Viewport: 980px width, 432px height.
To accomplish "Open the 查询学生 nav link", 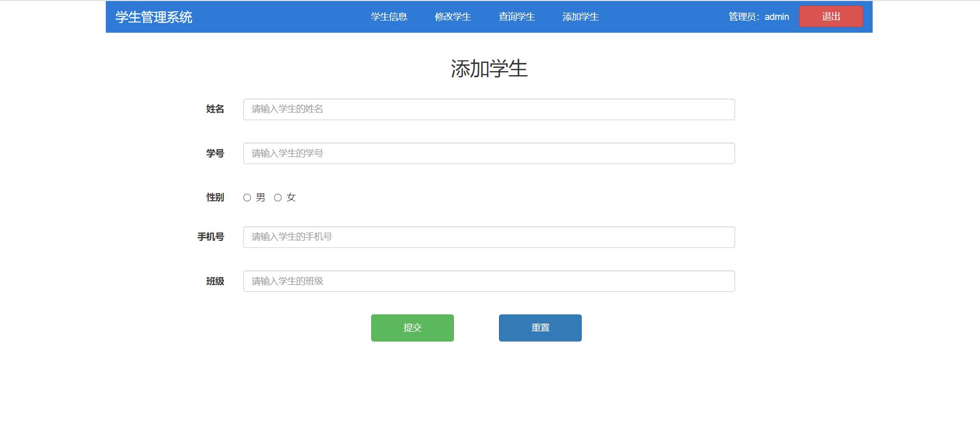I will coord(517,17).
